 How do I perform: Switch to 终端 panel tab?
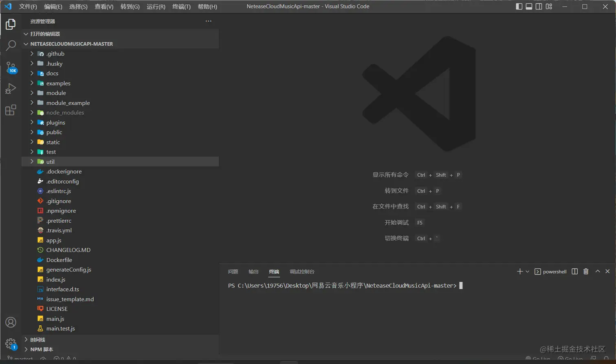[x=274, y=272]
